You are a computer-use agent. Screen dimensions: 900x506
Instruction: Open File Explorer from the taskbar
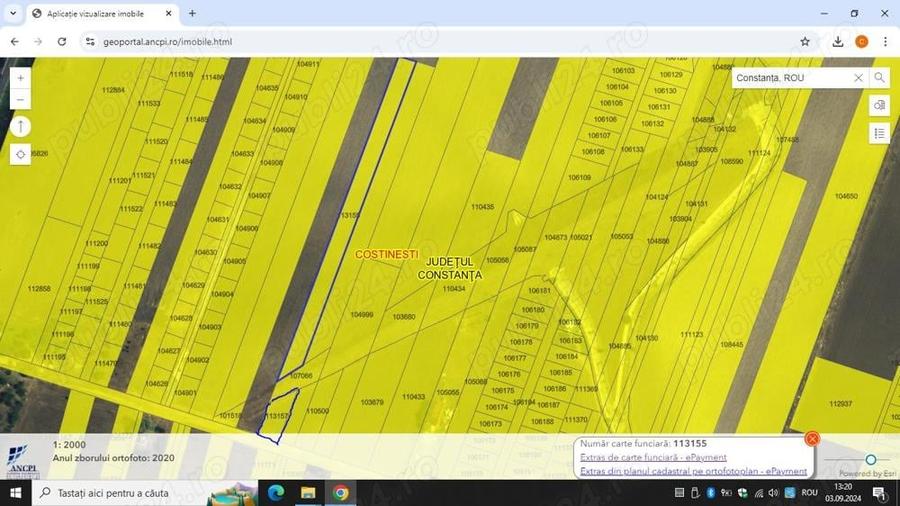tap(308, 493)
